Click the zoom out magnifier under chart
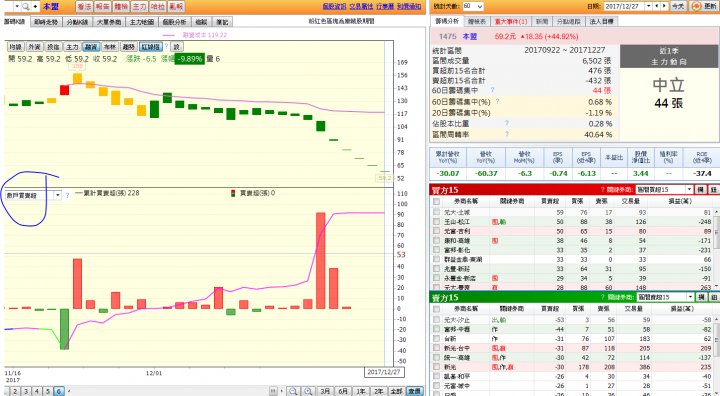The image size is (720, 396). coord(293,391)
